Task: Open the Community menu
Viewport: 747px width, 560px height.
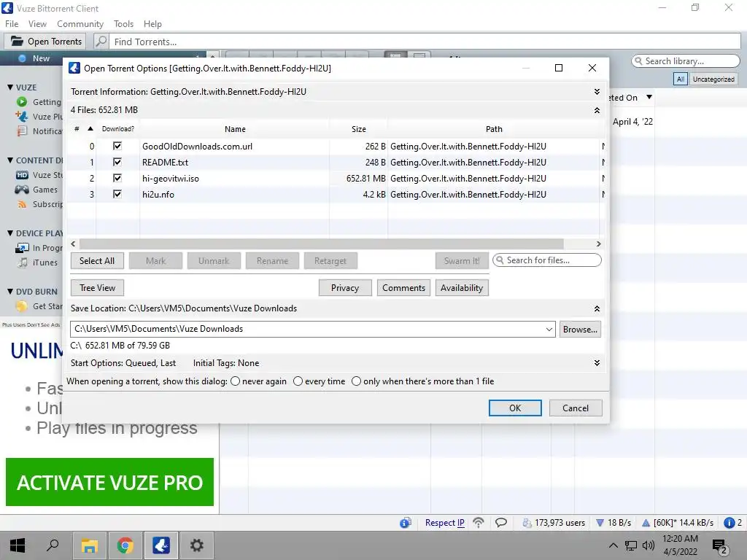Action: pyautogui.click(x=80, y=24)
